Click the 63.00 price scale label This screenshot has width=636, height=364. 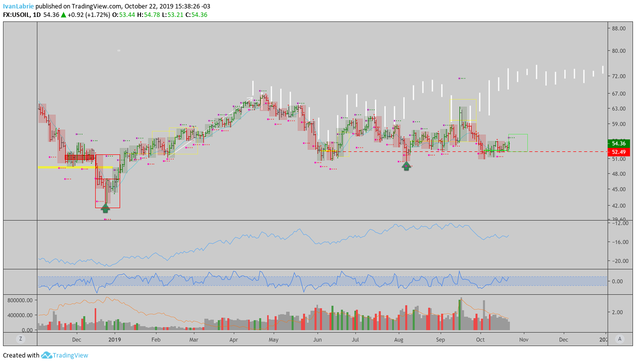[x=619, y=109]
